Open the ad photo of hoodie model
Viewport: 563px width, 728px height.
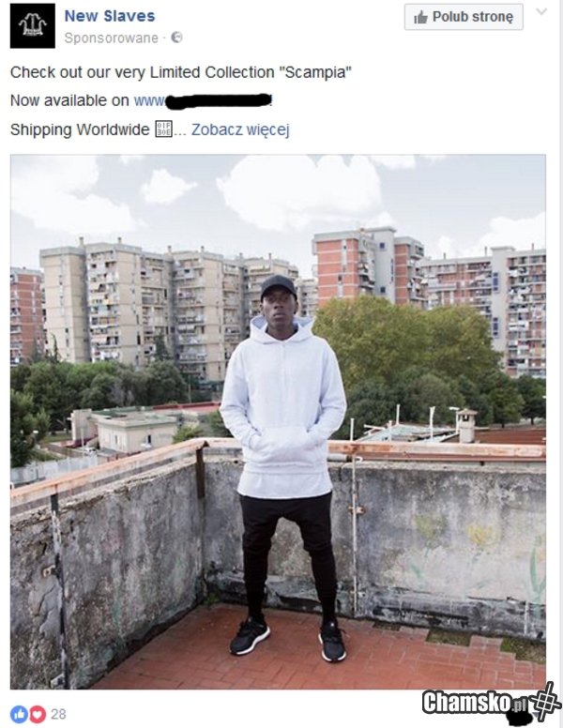[x=278, y=421]
